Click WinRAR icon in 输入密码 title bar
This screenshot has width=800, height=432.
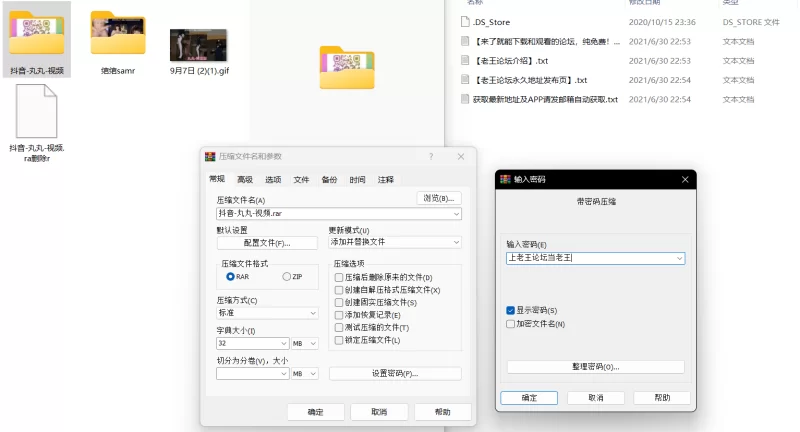pos(505,179)
